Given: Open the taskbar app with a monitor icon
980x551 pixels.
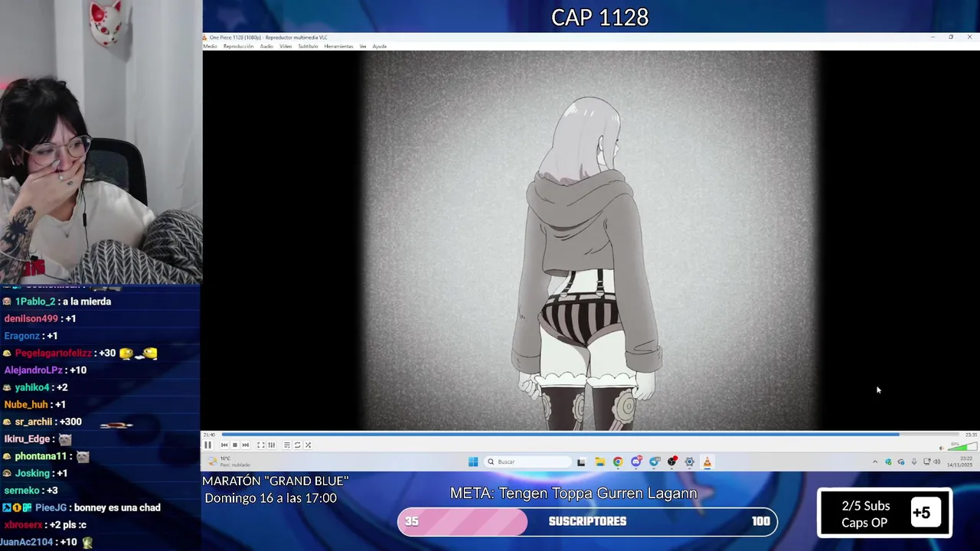Looking at the screenshot, I should [x=654, y=461].
